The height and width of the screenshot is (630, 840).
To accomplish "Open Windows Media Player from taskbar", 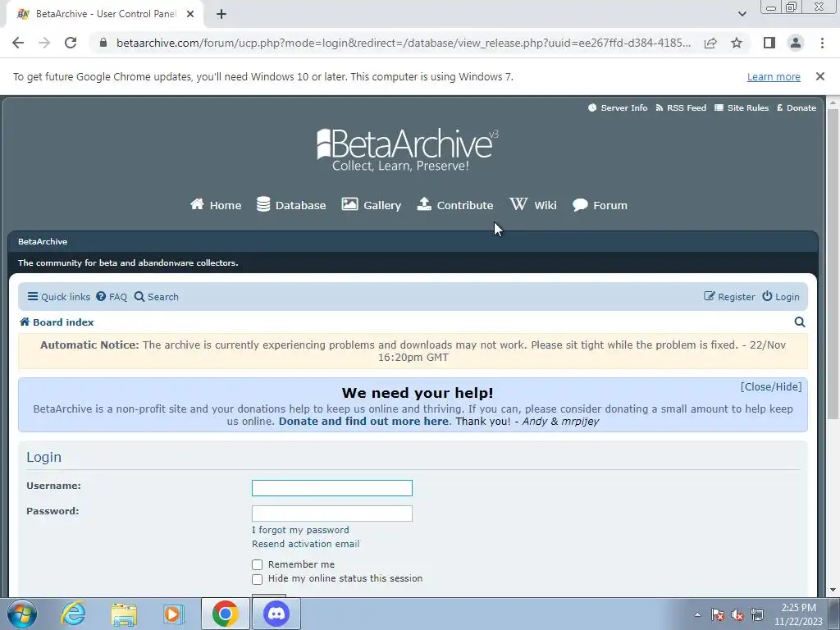I will 174,614.
